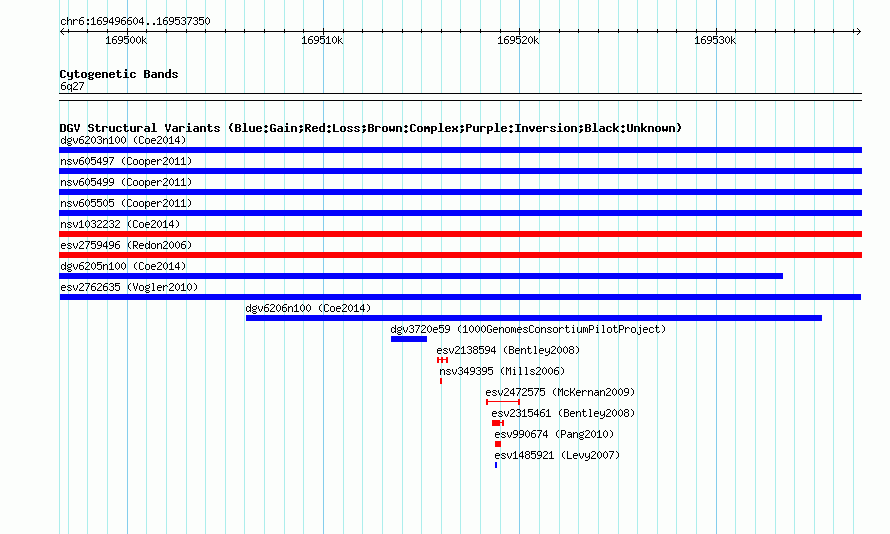Click the blue bar under esv2762635

[460, 297]
